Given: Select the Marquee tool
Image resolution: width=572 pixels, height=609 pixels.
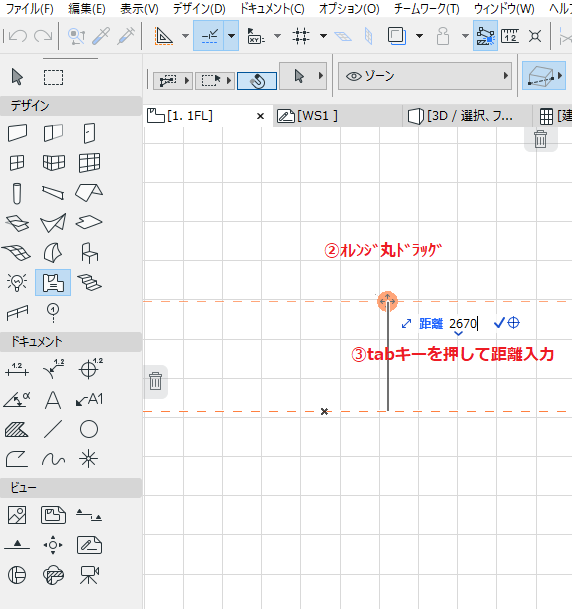Looking at the screenshot, I should [53, 77].
